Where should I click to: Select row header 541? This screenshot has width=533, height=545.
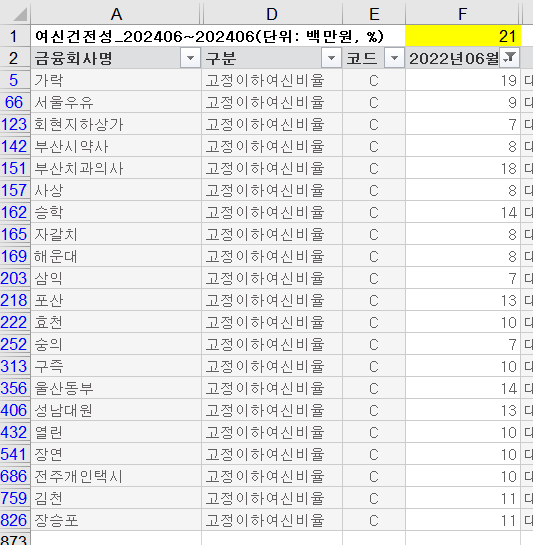pos(15,454)
